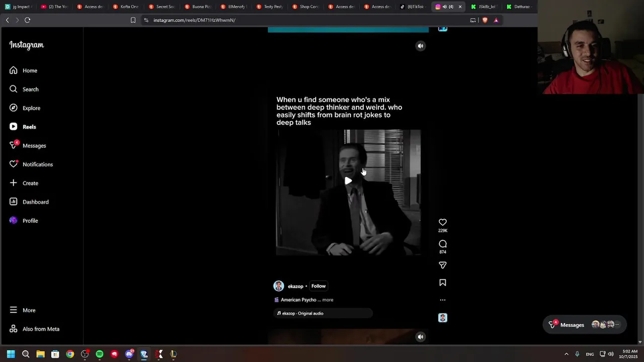Switch to TikTok tab
644x362 pixels.
[413, 7]
